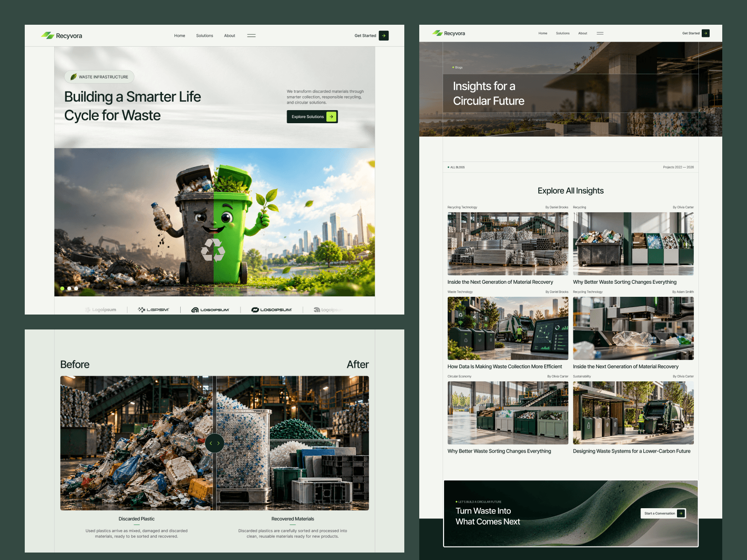The image size is (747, 560).
Task: Click the Start a Conversation button
Action: coord(663,513)
